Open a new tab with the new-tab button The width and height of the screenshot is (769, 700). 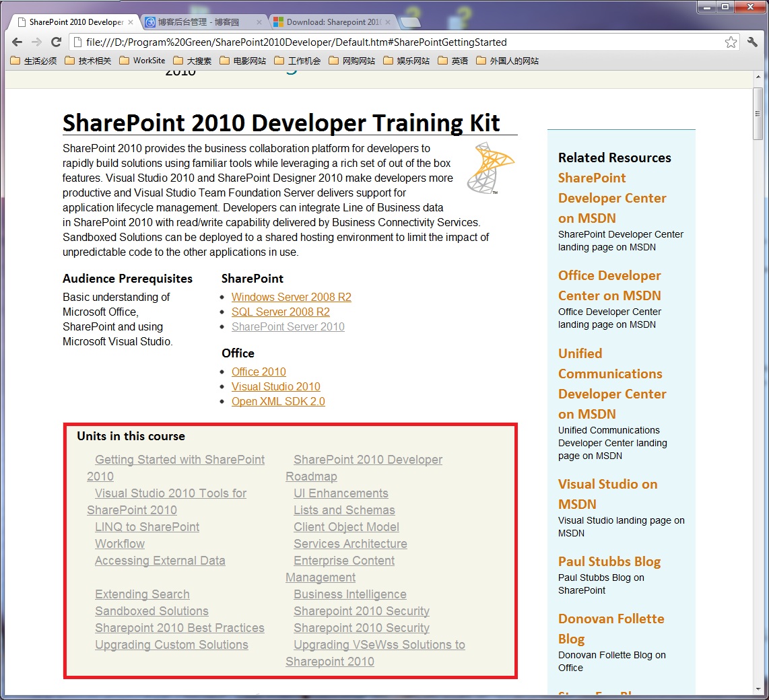pos(411,22)
